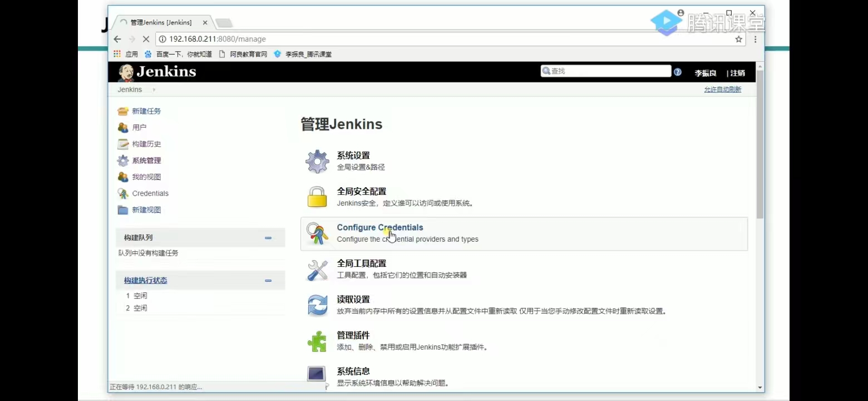Click executor row 1 空闲
This screenshot has height=401, width=868.
[137, 296]
